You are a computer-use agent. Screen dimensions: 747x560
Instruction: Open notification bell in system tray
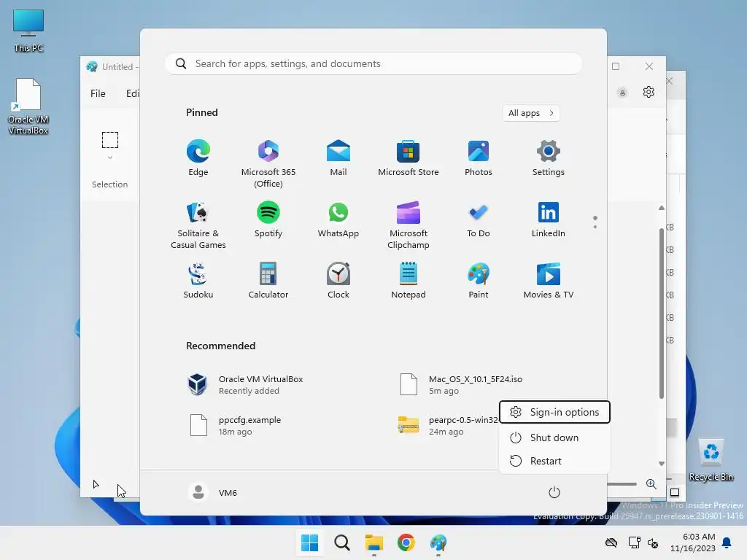(x=727, y=542)
